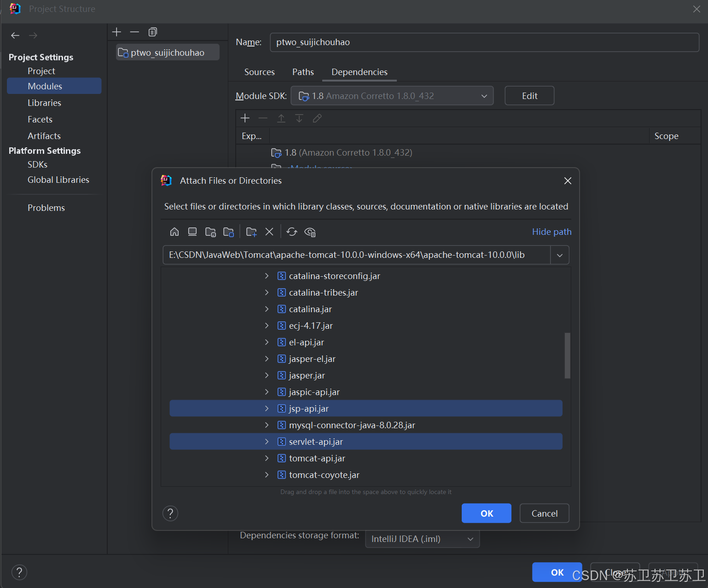Open path history dropdown
The height and width of the screenshot is (588, 708).
(560, 255)
